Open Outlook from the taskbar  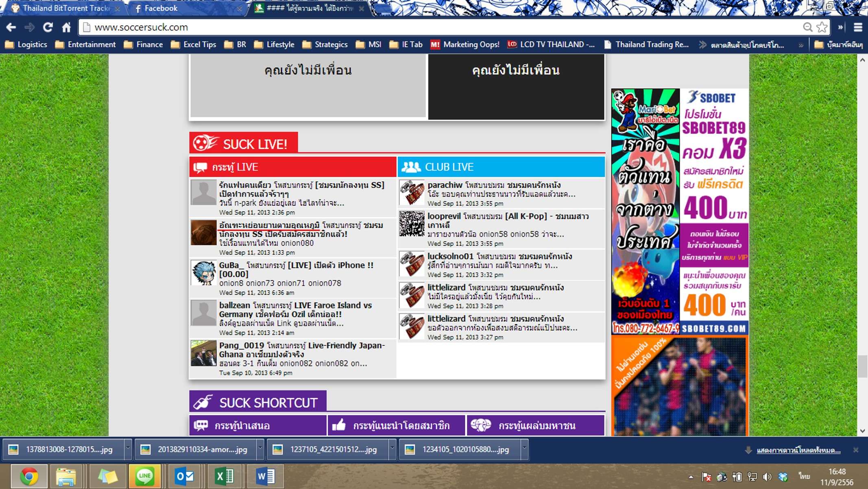[184, 476]
